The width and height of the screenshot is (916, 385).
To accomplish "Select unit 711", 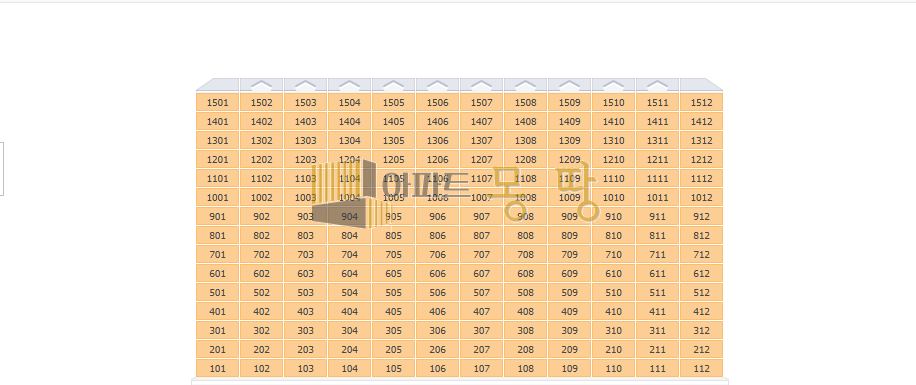I will click(x=657, y=255).
